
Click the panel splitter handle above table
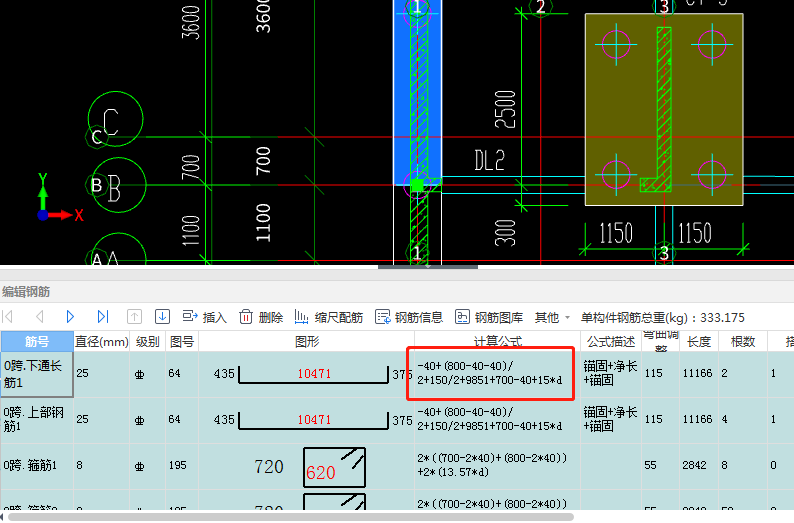pyautogui.click(x=428, y=266)
